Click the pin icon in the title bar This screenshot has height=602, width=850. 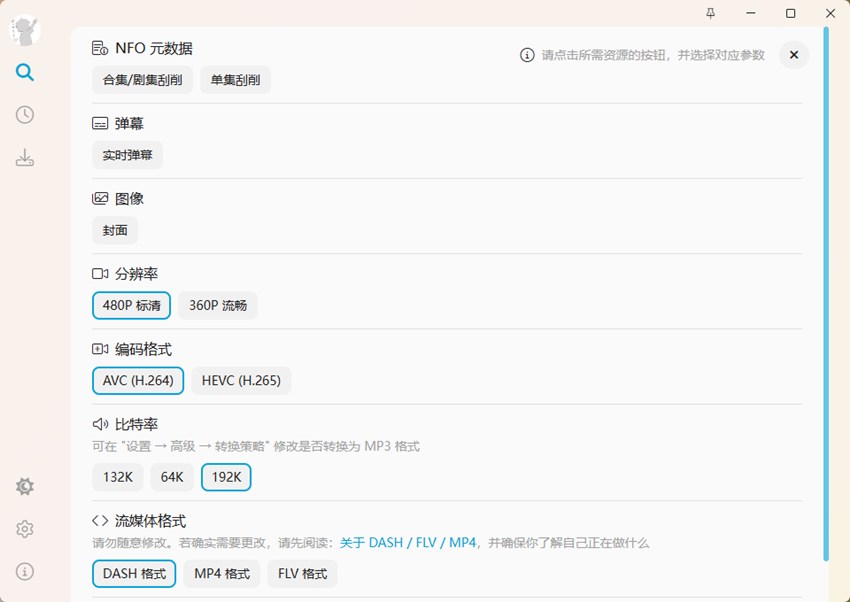pos(712,13)
